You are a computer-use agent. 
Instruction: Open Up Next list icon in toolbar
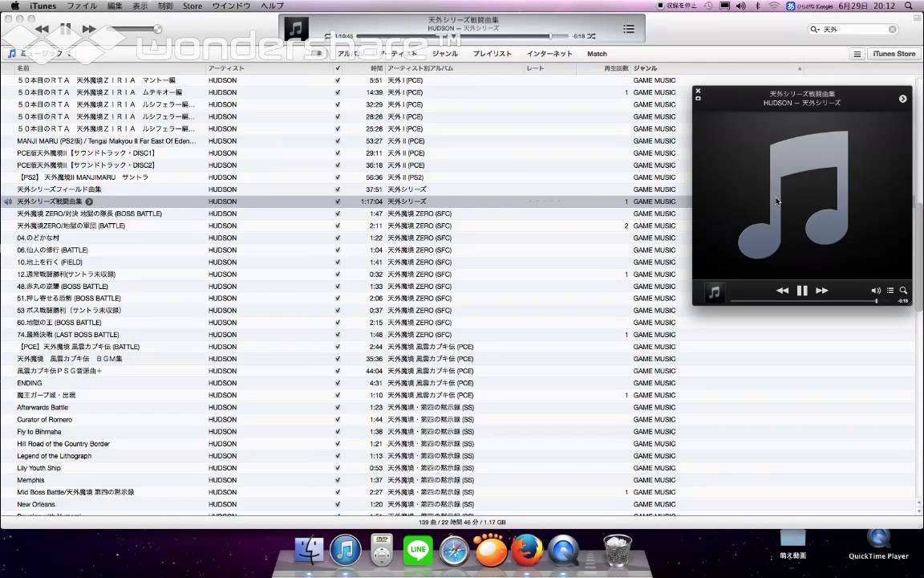(629, 29)
